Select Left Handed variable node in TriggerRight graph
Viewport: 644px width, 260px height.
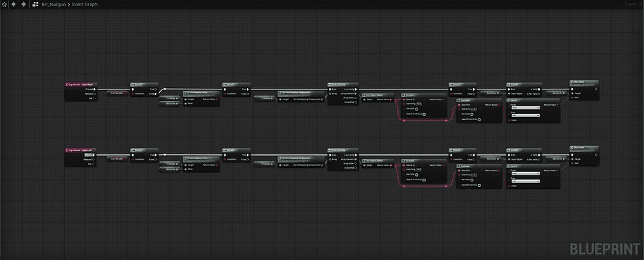[117, 93]
